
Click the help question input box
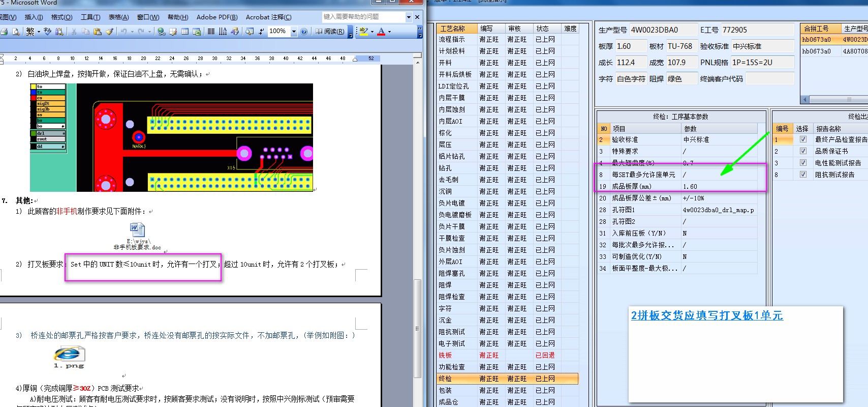click(x=363, y=17)
